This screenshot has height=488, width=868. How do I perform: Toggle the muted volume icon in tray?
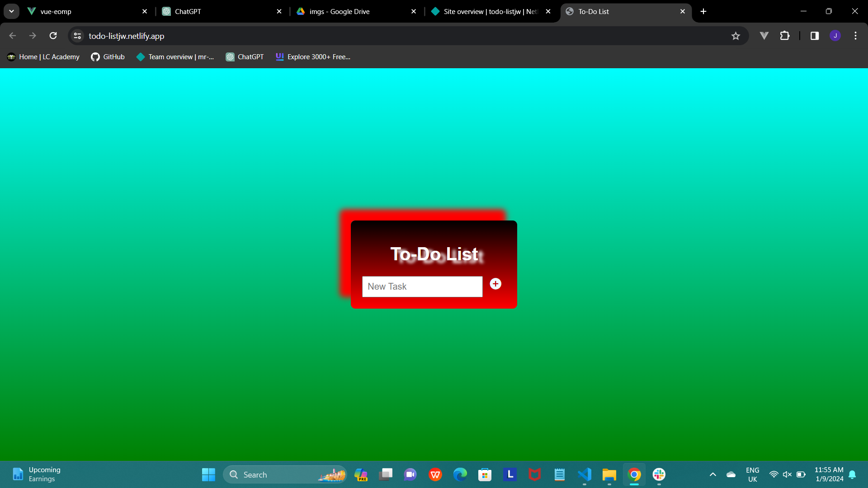coord(787,474)
